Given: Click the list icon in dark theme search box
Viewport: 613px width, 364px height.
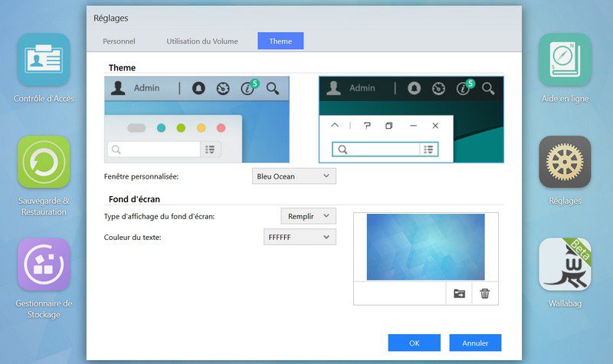Looking at the screenshot, I should pyautogui.click(x=428, y=149).
